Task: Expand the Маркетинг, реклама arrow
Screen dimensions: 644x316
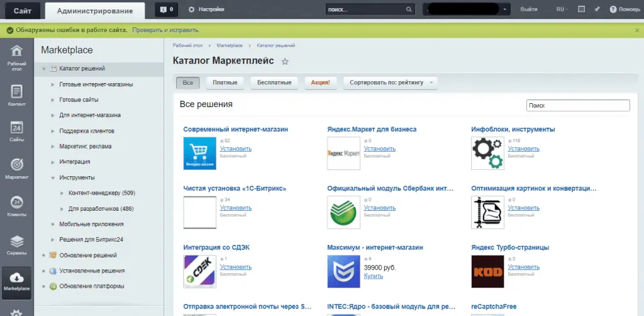Action: pyautogui.click(x=53, y=147)
